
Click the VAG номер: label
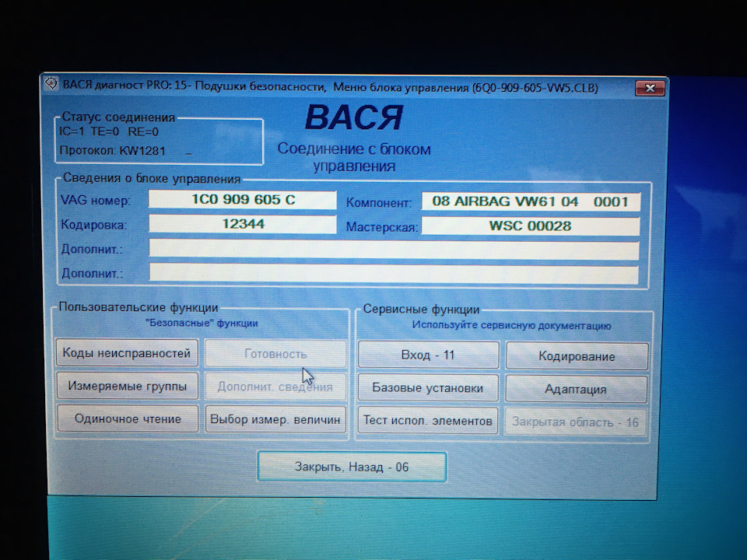95,200
